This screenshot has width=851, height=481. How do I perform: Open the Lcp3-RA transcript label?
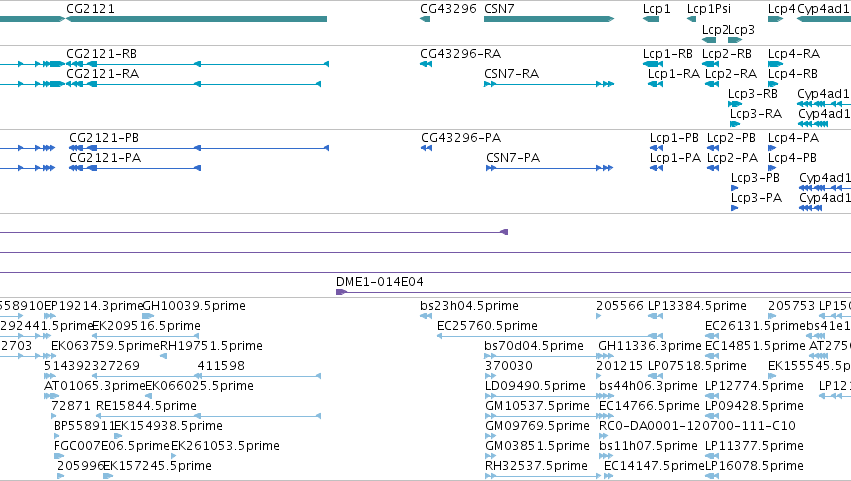point(755,114)
